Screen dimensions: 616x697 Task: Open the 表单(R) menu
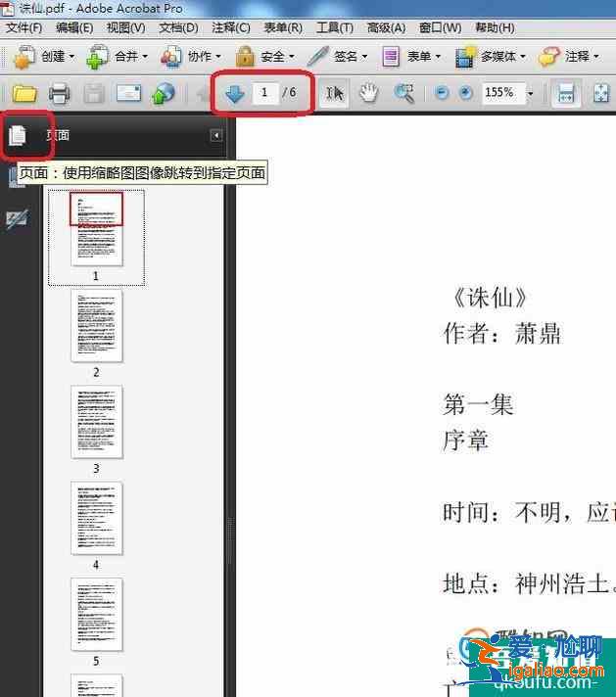click(x=283, y=28)
